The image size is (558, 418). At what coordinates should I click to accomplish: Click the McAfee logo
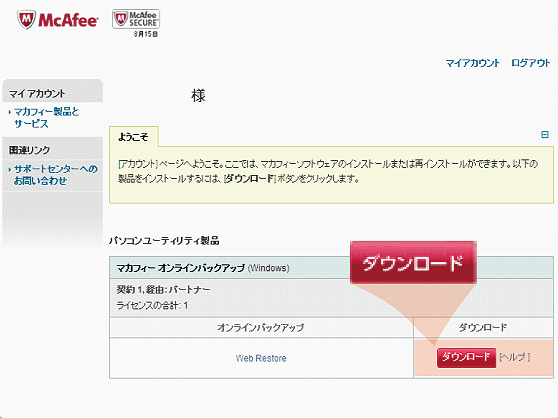pos(58,20)
